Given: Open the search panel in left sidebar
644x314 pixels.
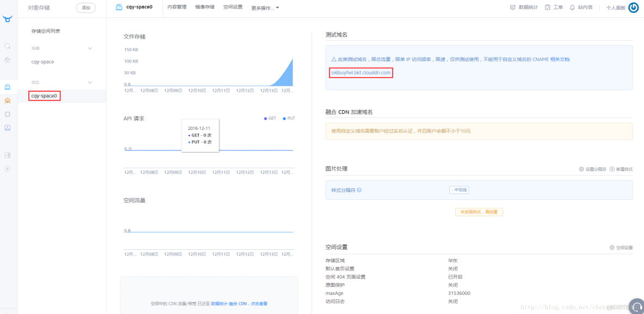Looking at the screenshot, I should (8, 46).
